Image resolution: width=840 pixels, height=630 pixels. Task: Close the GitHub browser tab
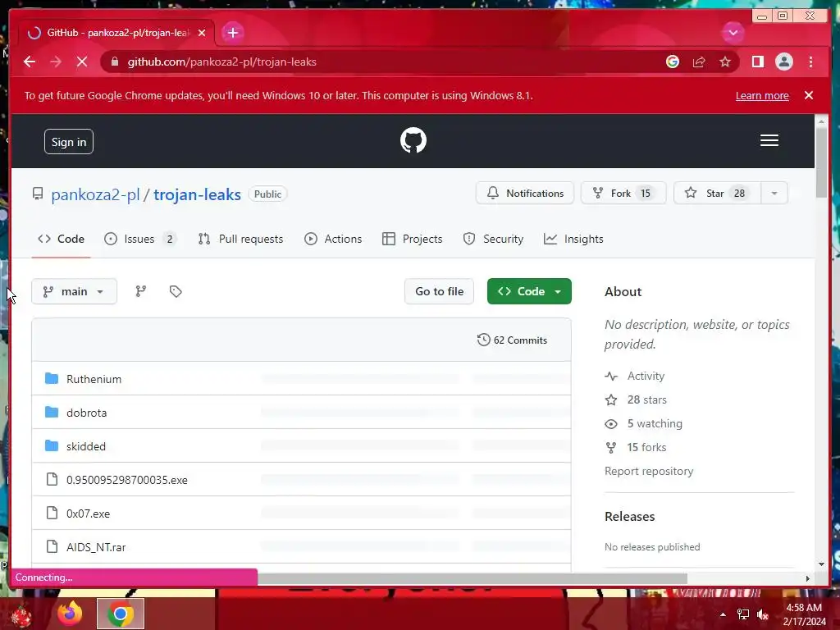[x=202, y=33]
